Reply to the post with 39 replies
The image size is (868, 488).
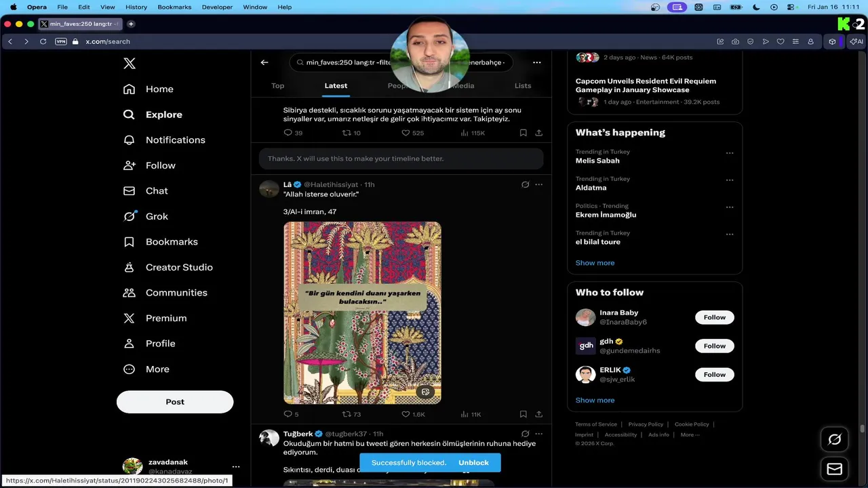(x=293, y=133)
